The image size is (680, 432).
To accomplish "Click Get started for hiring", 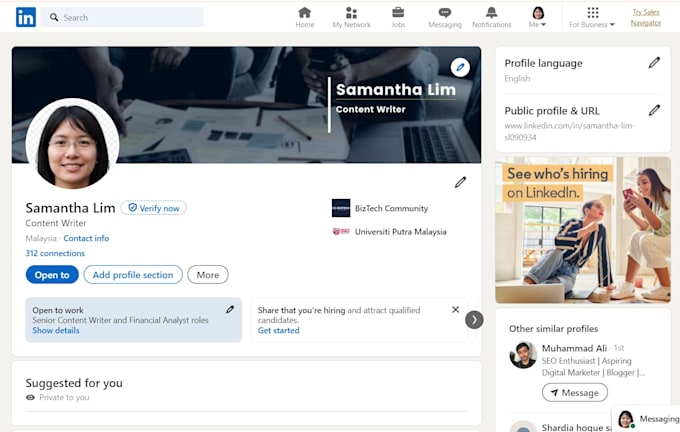I will [278, 331].
